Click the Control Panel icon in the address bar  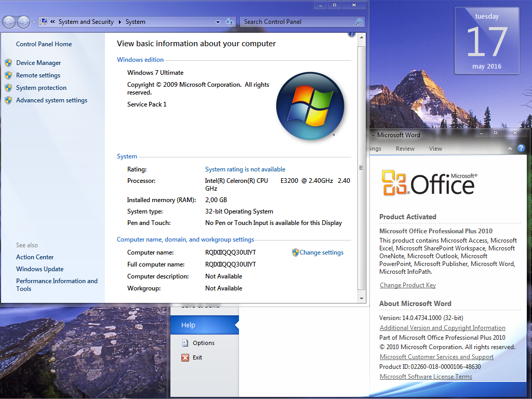[44, 22]
